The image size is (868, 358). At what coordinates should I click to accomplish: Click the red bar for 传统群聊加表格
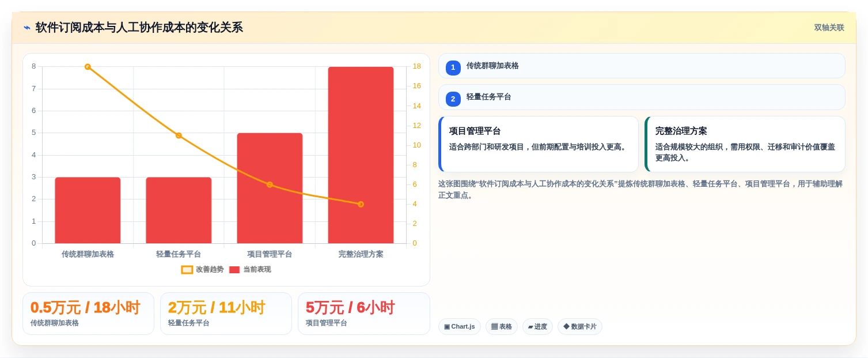88,210
